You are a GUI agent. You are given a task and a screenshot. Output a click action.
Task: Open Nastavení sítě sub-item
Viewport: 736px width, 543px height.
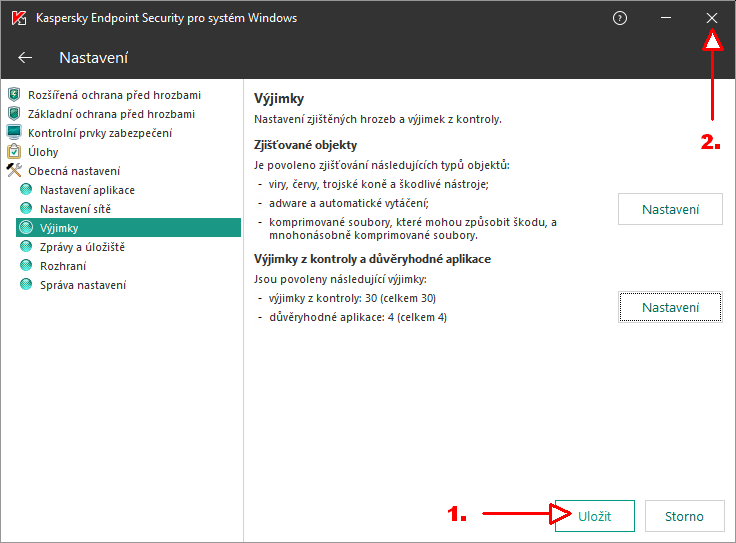pos(76,209)
